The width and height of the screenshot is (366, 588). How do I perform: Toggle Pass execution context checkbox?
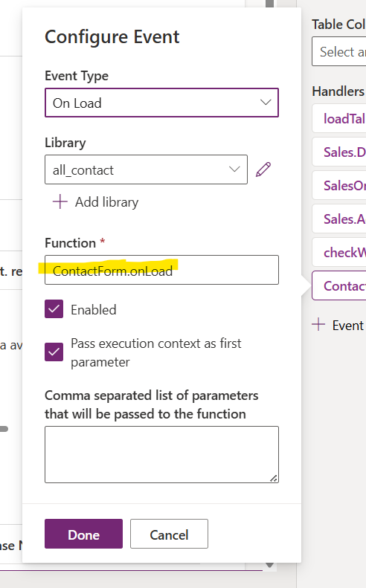click(54, 352)
